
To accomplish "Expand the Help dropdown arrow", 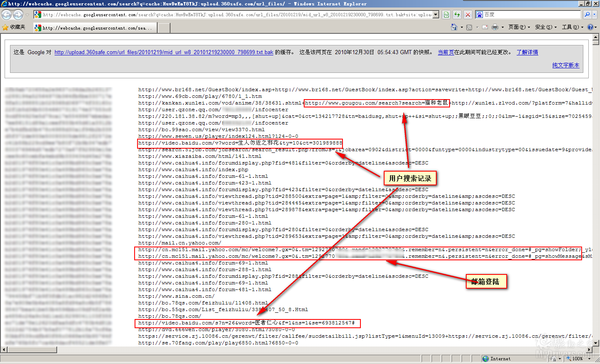I will point(596,27).
